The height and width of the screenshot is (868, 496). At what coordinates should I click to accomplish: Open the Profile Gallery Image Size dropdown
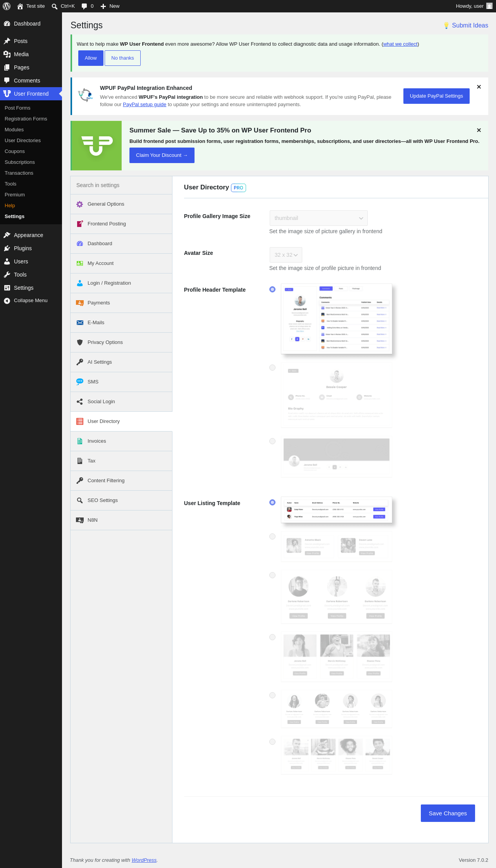tap(319, 218)
